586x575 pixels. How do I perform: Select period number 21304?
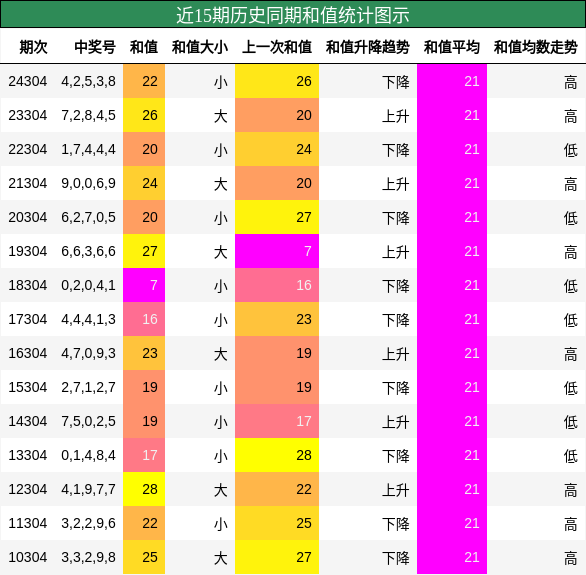(x=28, y=183)
